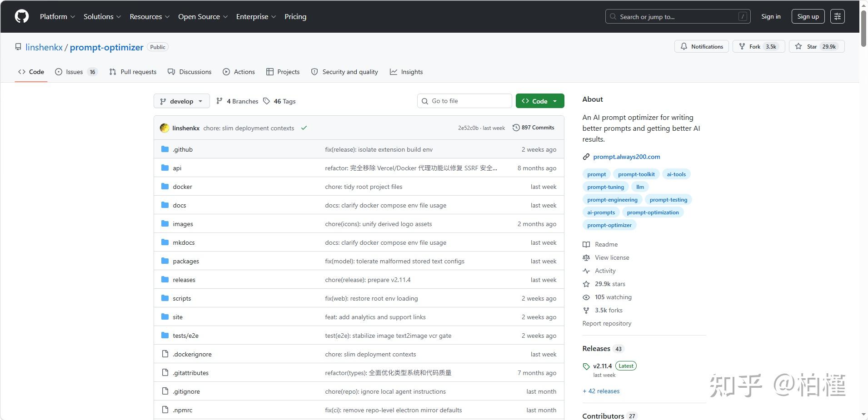Click the green commit status checkmark
Screen dimensions: 868x420
pyautogui.click(x=304, y=128)
